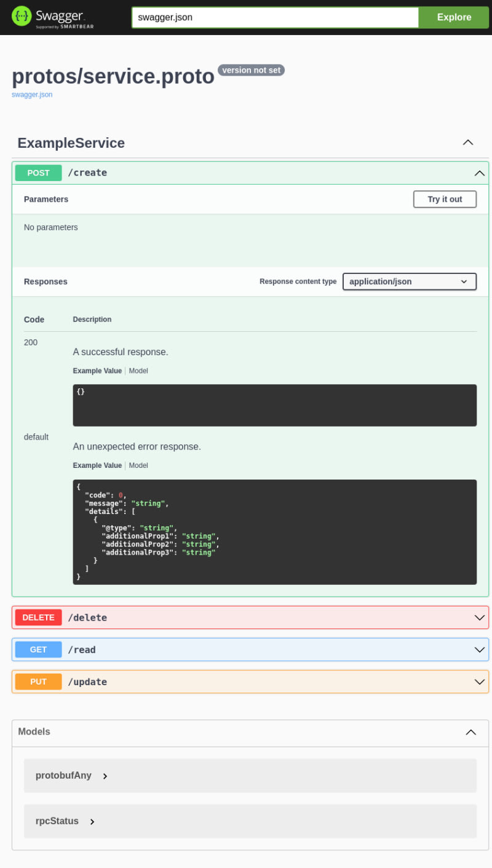
Task: Click the /read path text
Action: (82, 649)
